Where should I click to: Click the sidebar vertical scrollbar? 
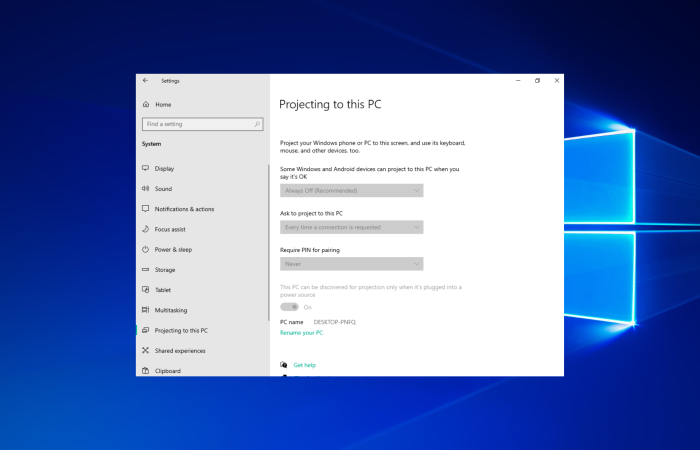(x=269, y=242)
